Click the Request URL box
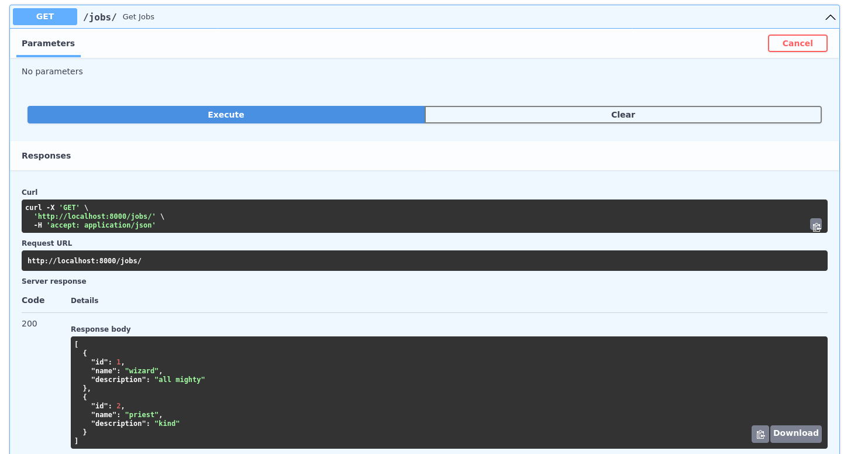This screenshot has width=868, height=454. click(x=409, y=261)
